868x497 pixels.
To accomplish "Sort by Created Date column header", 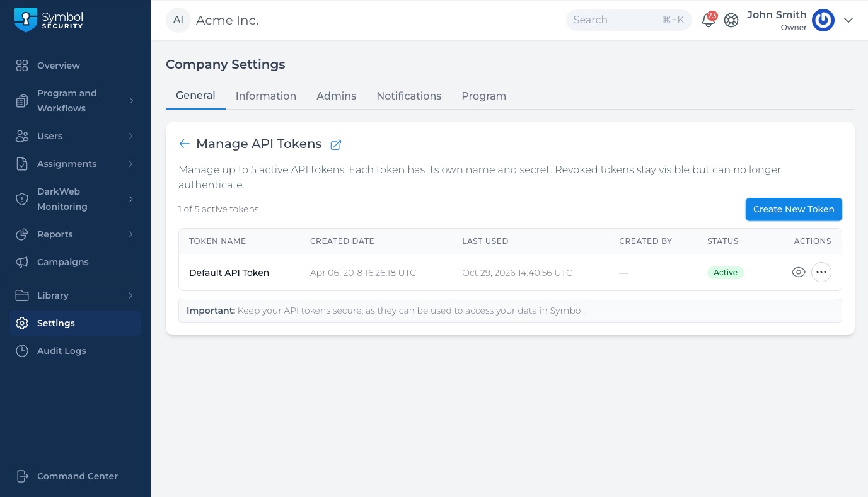I will [342, 241].
